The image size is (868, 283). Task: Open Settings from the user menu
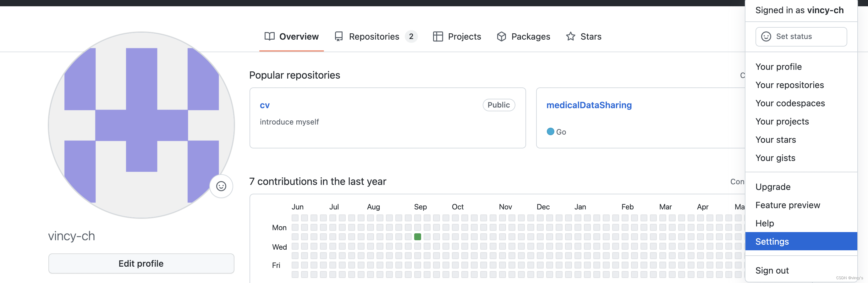click(x=801, y=241)
